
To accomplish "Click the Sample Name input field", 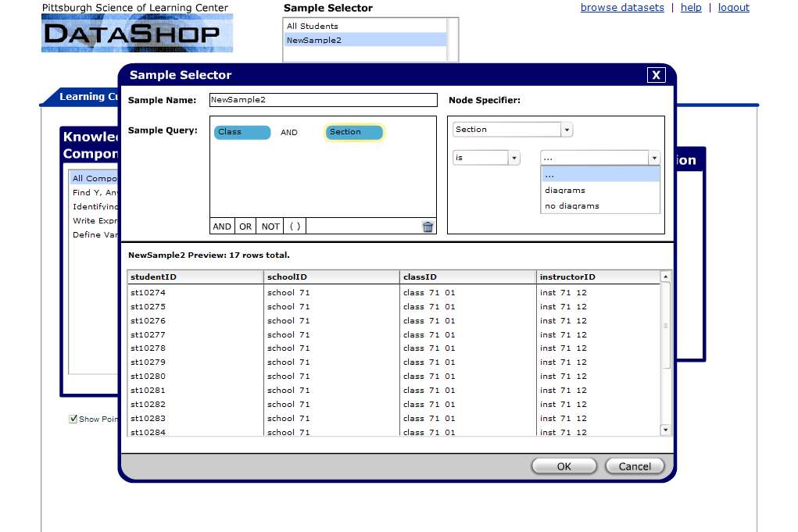I will [323, 100].
